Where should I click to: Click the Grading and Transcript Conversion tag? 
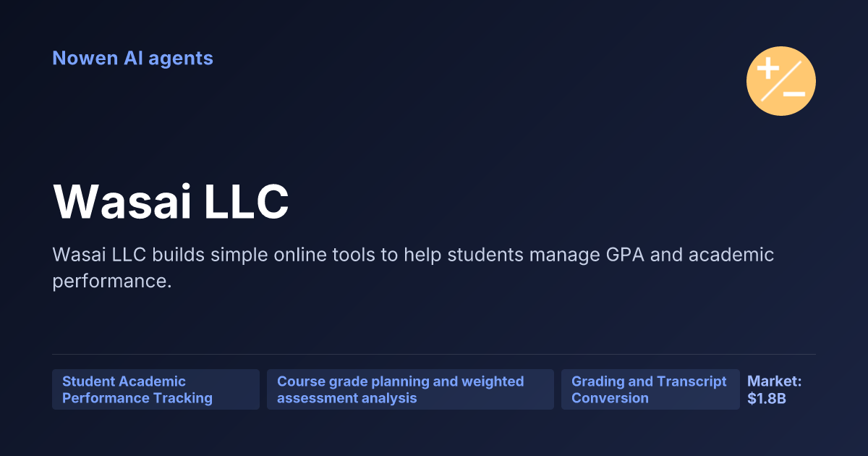pos(650,389)
